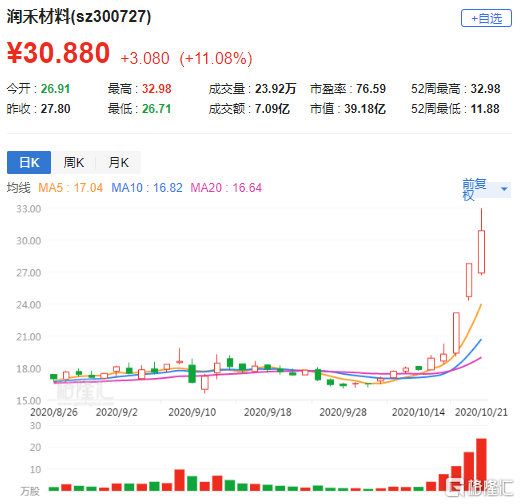Open the 前复权 adjustment dropdown

(486, 189)
